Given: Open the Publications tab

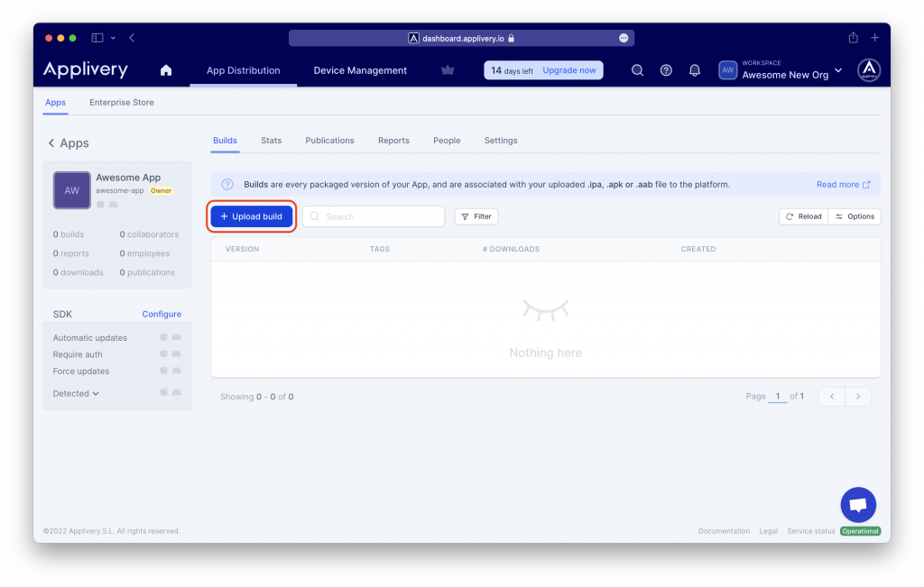Looking at the screenshot, I should 329,140.
